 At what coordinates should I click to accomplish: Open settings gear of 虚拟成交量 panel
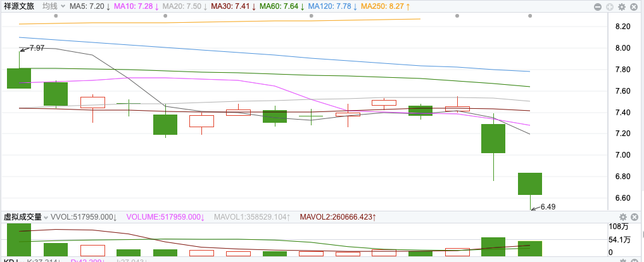coord(622,217)
